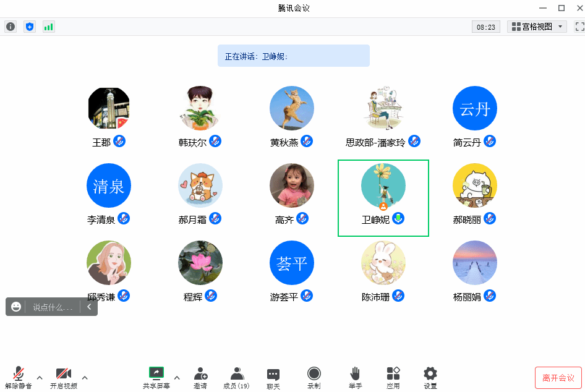Expand audio options arrow beside microphone
The image size is (585, 392).
coord(40,377)
